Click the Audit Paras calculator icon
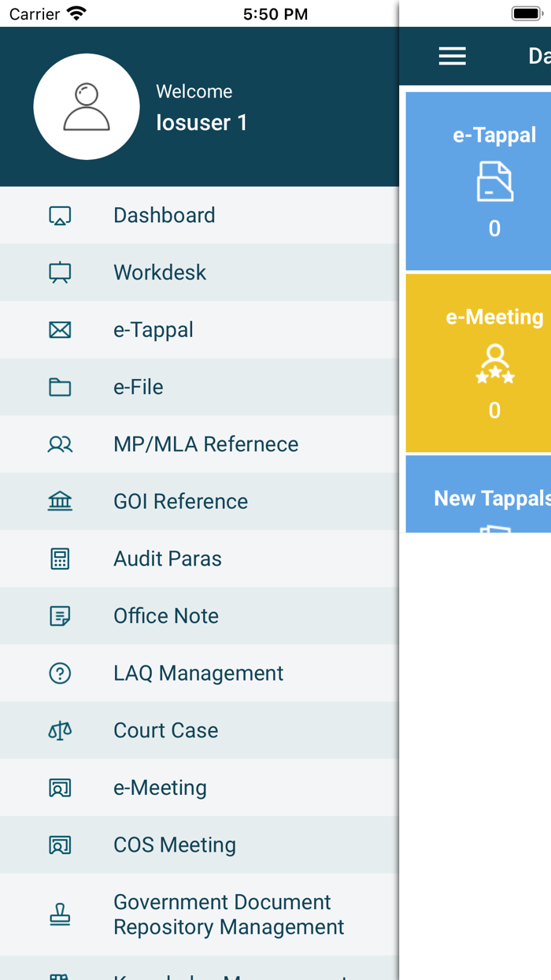This screenshot has height=980, width=551. (x=60, y=559)
